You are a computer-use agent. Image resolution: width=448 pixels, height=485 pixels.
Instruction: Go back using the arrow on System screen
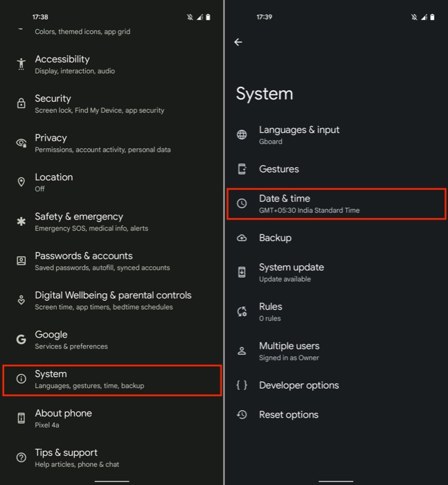(238, 42)
